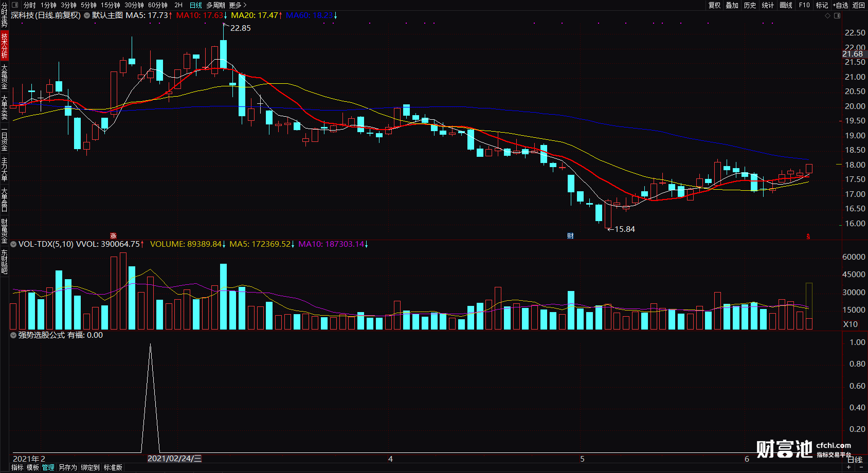Switch to the 15分钟 period
This screenshot has height=473, width=868.
click(x=111, y=5)
